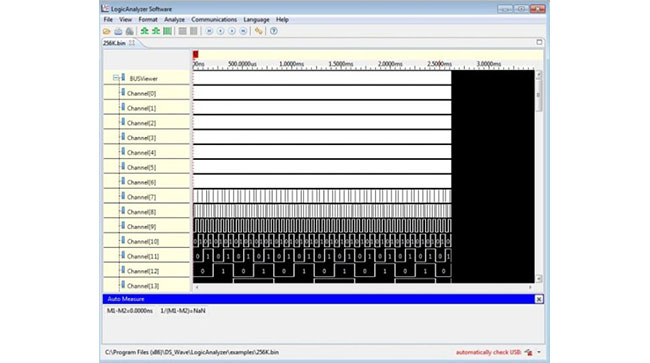
Task: Click the M1-M2=0.0000ns measurement value
Action: 130,311
